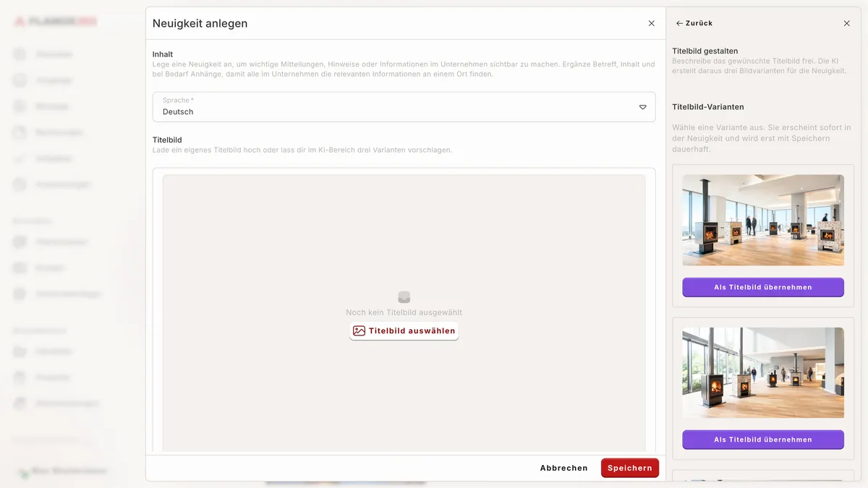Click the 'Inhalt' section heading

[163, 54]
